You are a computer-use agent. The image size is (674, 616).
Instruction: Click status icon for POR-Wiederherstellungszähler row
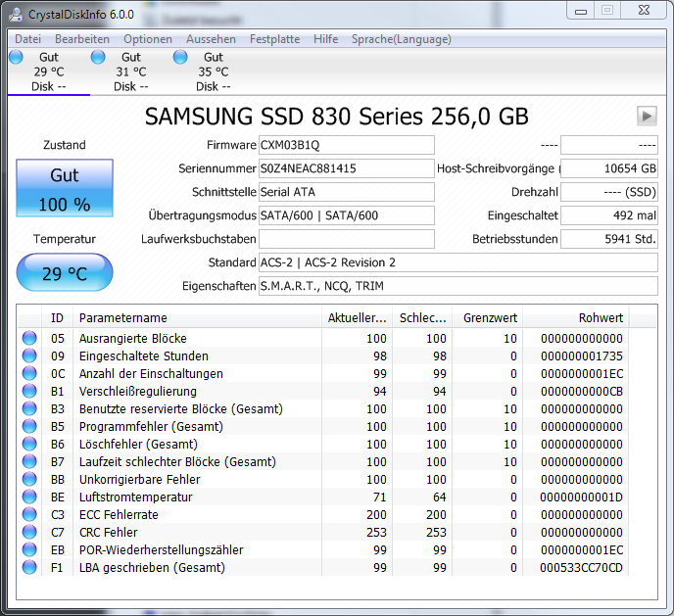[x=29, y=549]
